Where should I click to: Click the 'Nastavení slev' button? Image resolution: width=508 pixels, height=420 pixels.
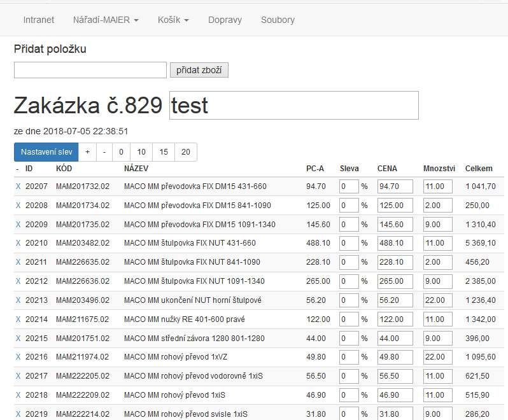pyautogui.click(x=46, y=152)
